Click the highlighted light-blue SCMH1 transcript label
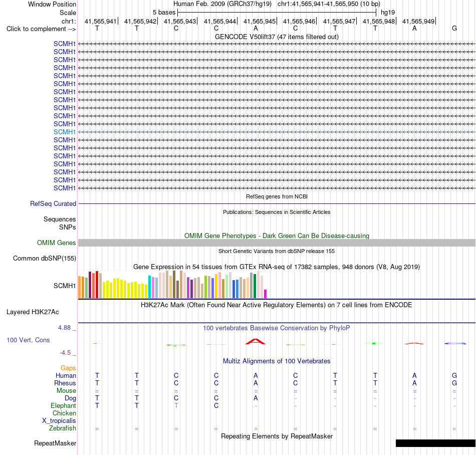The height and width of the screenshot is (455, 476). click(64, 132)
